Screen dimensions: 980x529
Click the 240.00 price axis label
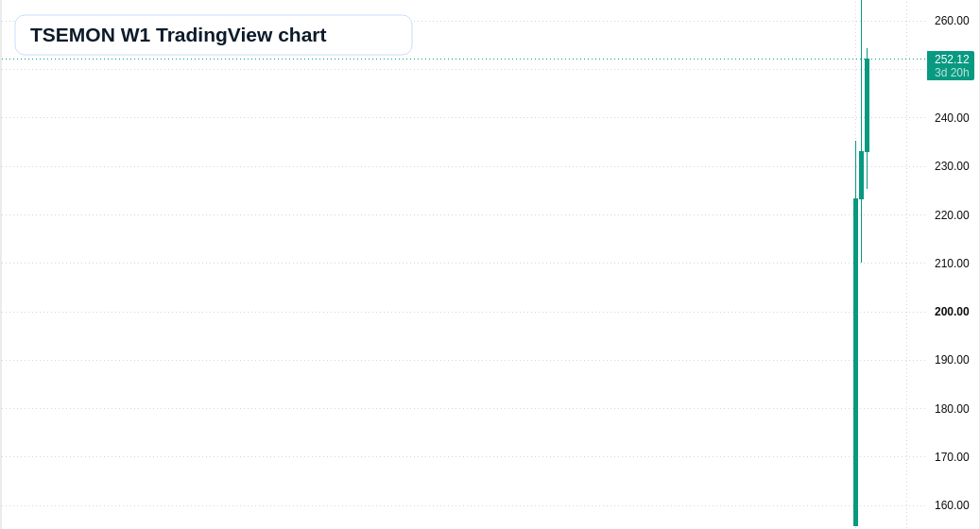click(952, 118)
